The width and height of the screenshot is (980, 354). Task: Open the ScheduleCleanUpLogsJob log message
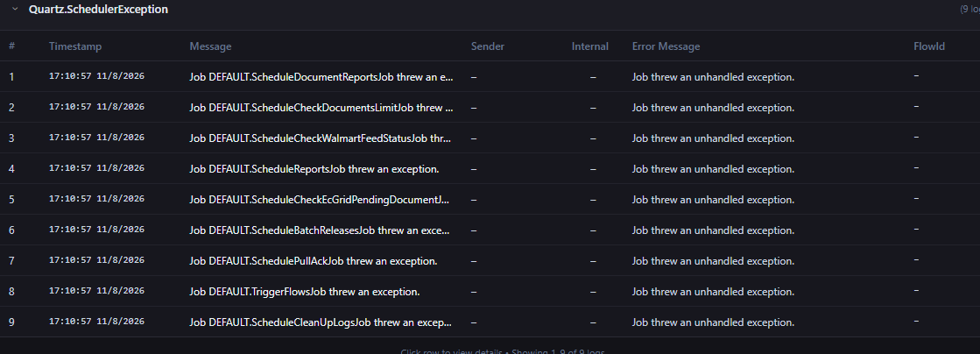click(321, 322)
